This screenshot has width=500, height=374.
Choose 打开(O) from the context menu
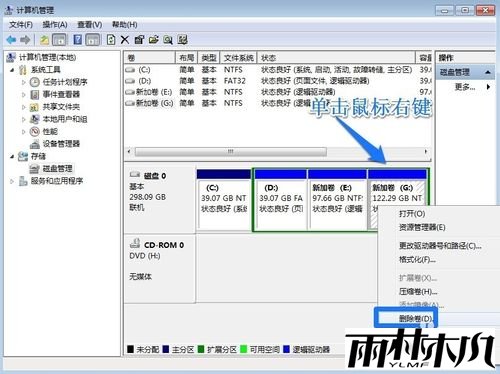(x=412, y=213)
